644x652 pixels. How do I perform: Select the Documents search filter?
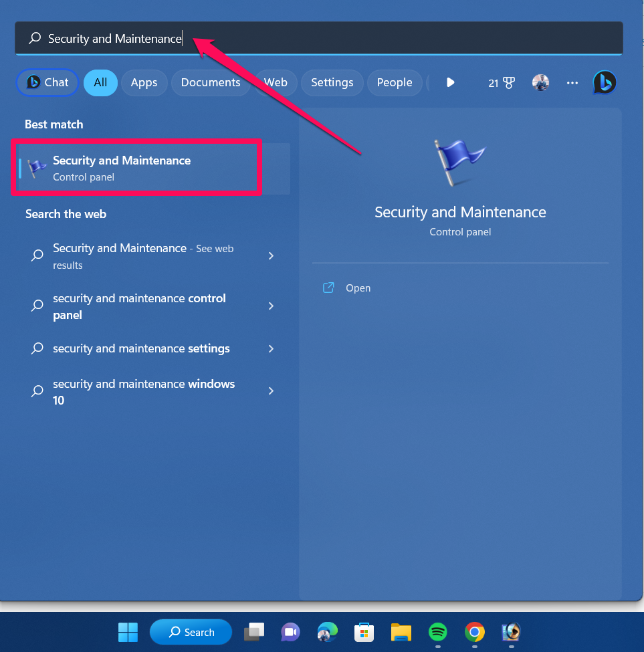pos(211,82)
